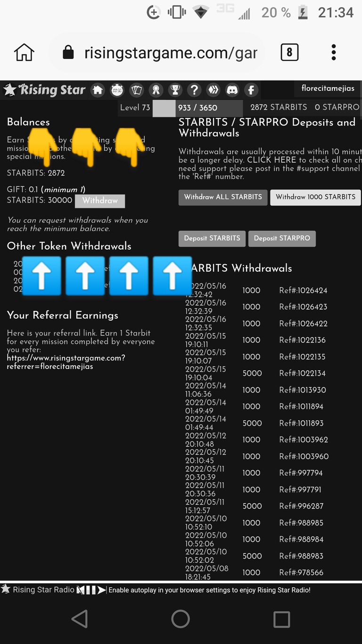Viewport: 362px width, 644px height.
Task: Select Ref#:1022134 withdrawal entry
Action: pos(302,374)
